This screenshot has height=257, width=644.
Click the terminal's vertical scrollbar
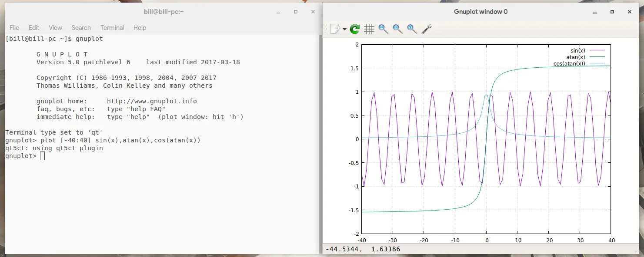tap(320, 143)
